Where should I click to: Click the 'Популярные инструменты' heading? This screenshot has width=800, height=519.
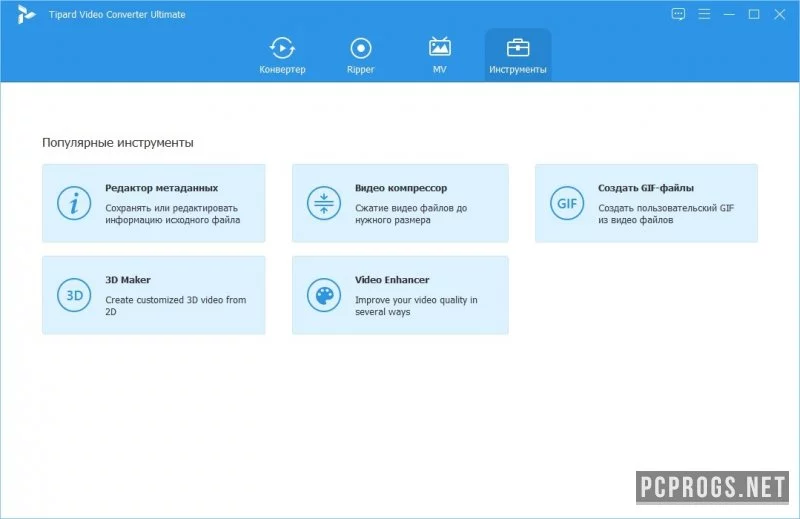coord(117,142)
